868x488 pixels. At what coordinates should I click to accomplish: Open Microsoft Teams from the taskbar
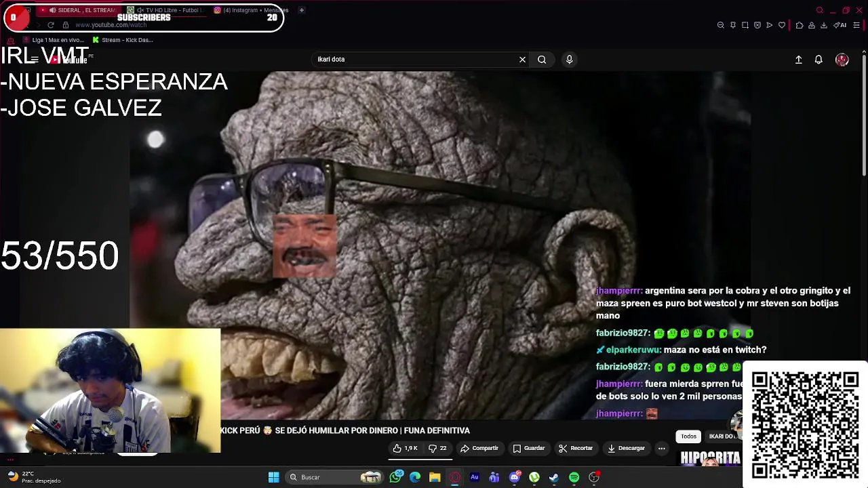tap(494, 477)
